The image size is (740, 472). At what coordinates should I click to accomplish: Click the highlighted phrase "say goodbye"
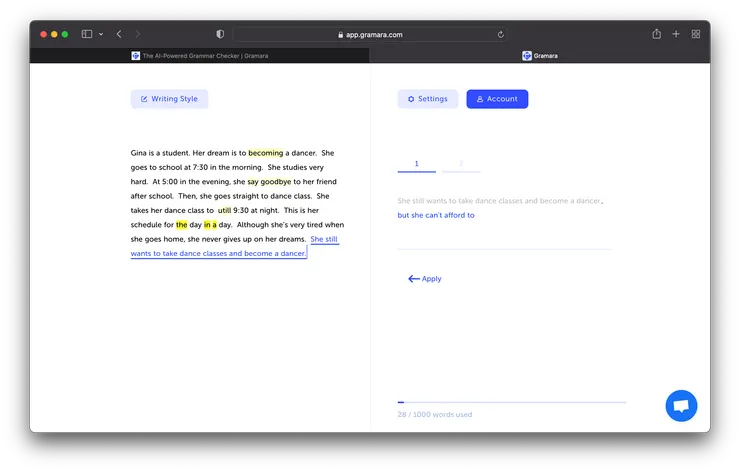click(x=269, y=182)
